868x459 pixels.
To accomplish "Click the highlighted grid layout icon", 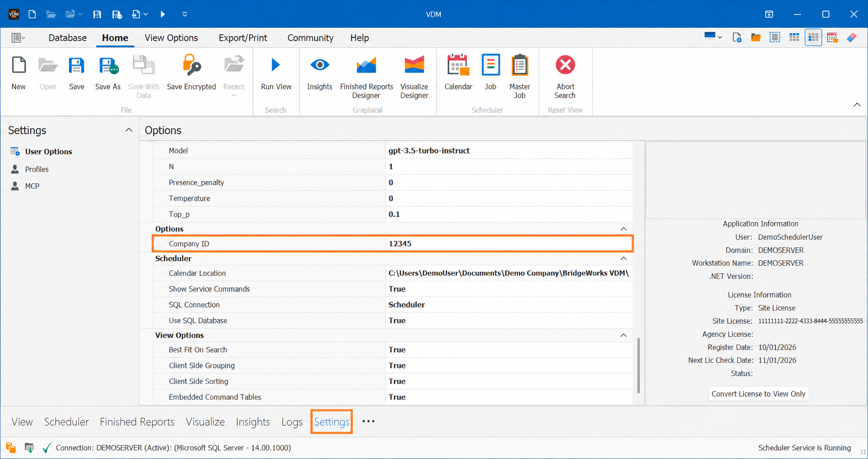I will coord(813,37).
